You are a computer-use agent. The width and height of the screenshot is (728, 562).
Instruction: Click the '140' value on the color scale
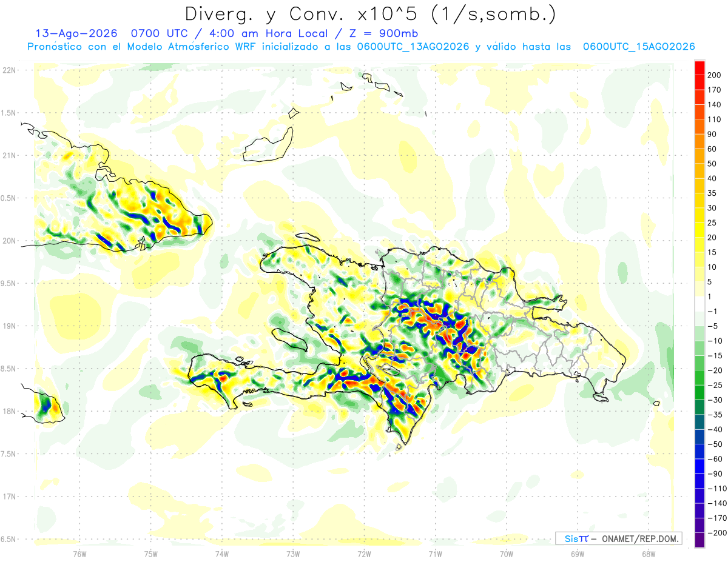click(x=714, y=105)
